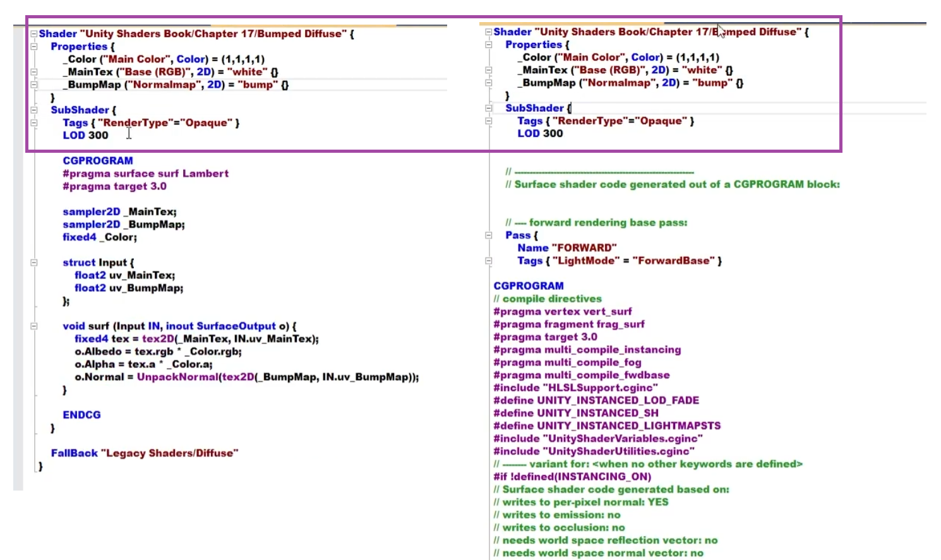The height and width of the screenshot is (560, 941).
Task: Click 'needs world space reflection vector: no' comment
Action: (606, 540)
